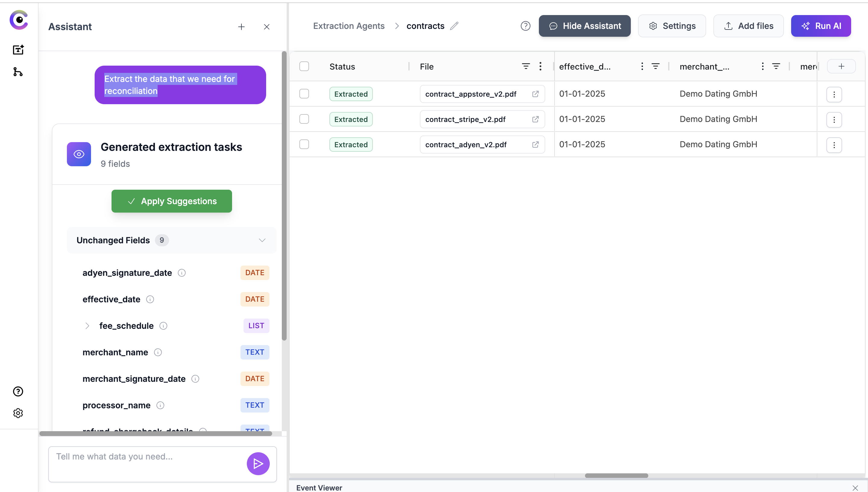Select the contract_adyen_v2.pdf row checkbox
Image resolution: width=868 pixels, height=492 pixels.
coord(304,144)
